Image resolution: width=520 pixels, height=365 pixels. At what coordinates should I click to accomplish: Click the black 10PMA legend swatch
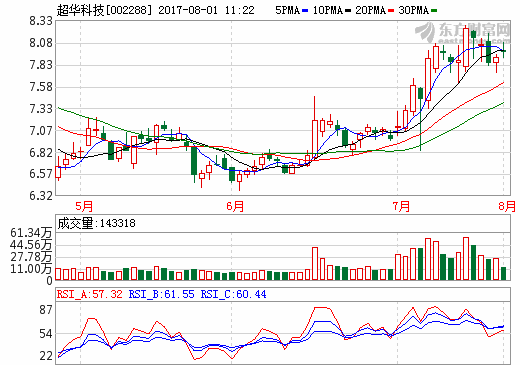(348, 11)
